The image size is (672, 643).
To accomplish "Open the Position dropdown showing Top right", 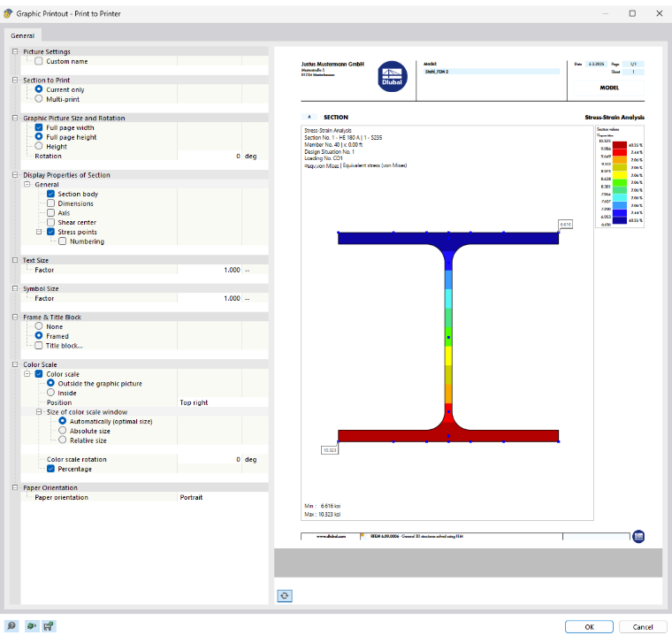I will tap(223, 402).
